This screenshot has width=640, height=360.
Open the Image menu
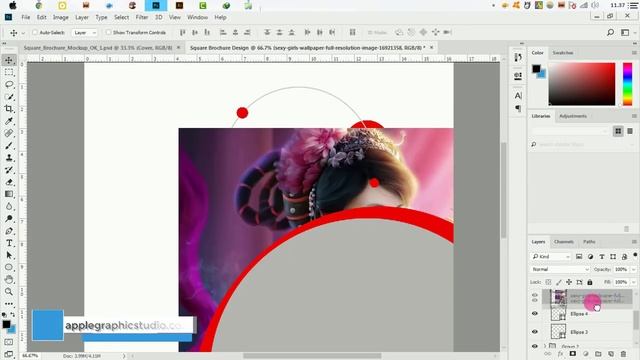click(60, 17)
